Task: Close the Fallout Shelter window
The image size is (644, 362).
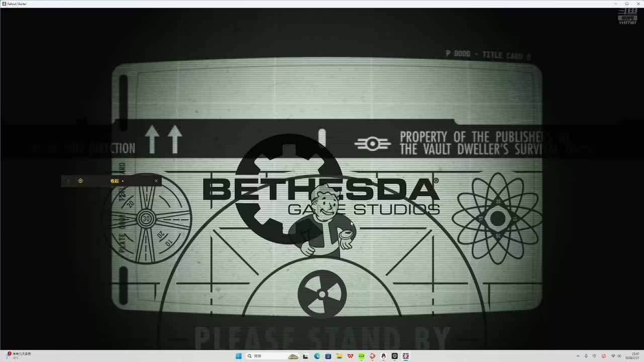Action: pos(638,4)
